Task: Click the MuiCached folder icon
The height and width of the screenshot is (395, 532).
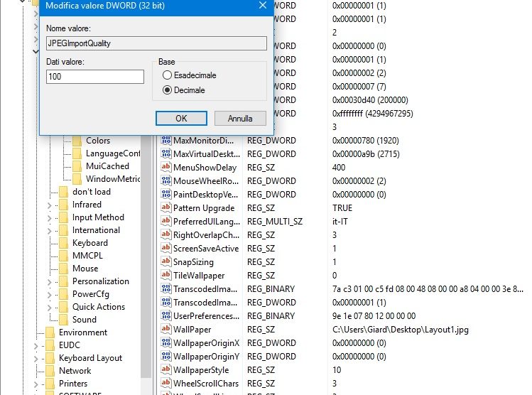Action: pos(77,166)
